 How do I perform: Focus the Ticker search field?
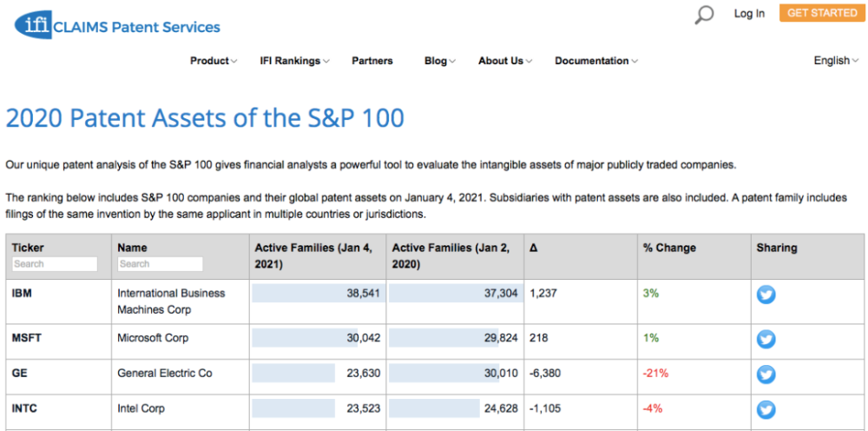(x=55, y=264)
